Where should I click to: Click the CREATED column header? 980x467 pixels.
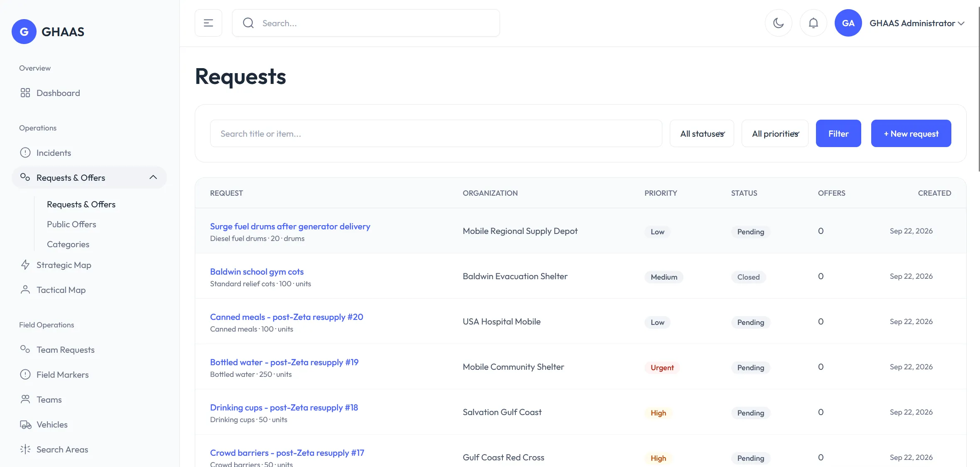click(934, 193)
